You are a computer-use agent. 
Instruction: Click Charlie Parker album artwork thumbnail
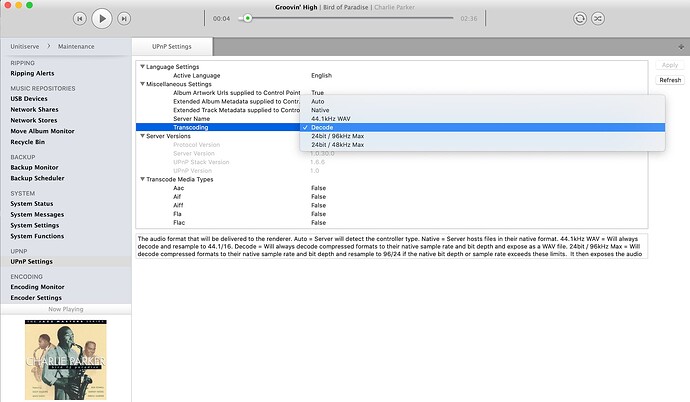[66, 360]
